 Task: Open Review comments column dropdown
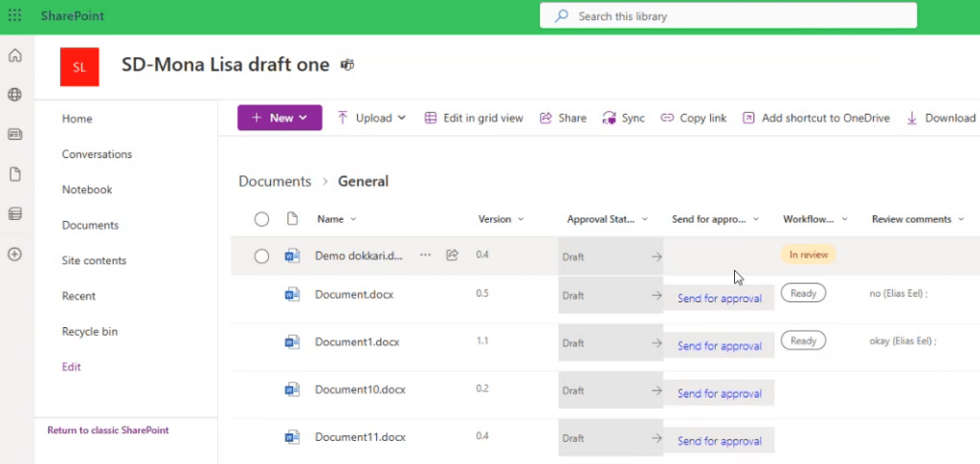tap(961, 219)
